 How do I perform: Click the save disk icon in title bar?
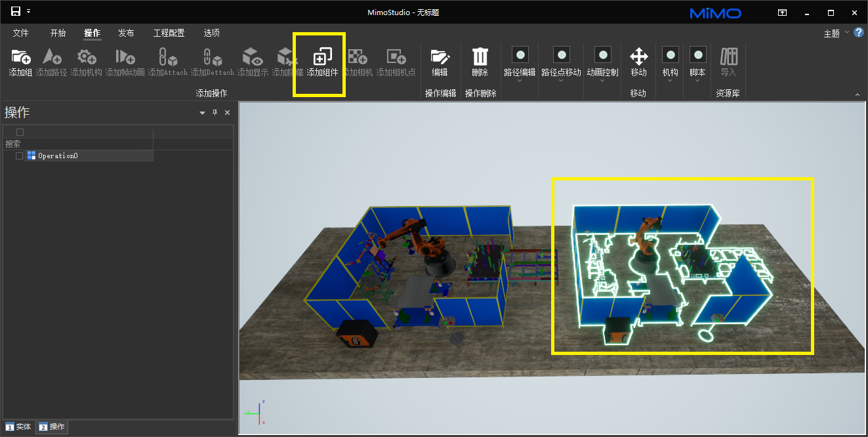[16, 12]
